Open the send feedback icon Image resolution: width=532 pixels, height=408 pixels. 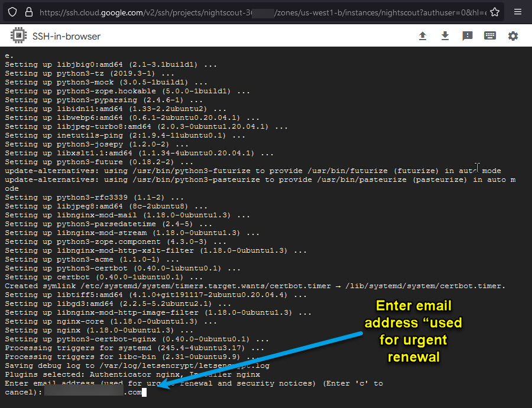pyautogui.click(x=468, y=36)
